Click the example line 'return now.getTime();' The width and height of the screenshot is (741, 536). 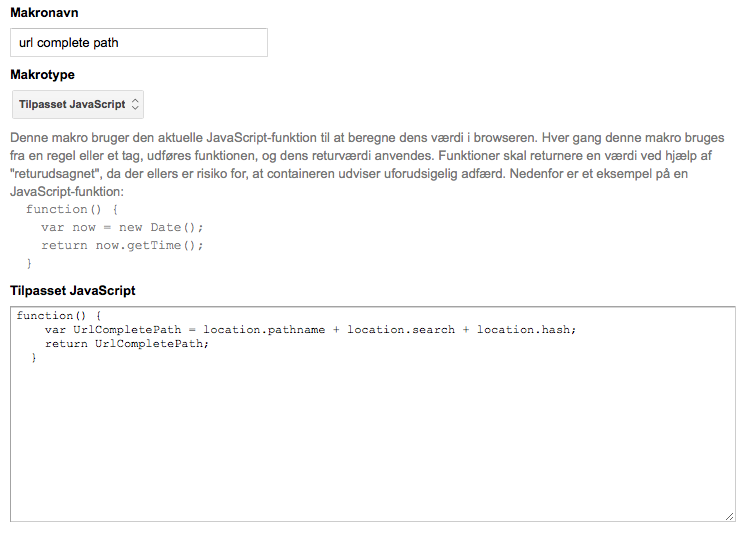coord(122,245)
